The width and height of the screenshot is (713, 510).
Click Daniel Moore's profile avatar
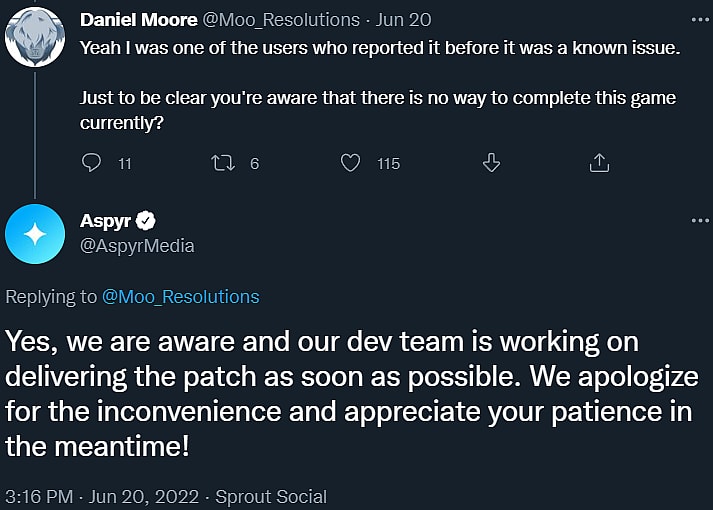[x=35, y=35]
